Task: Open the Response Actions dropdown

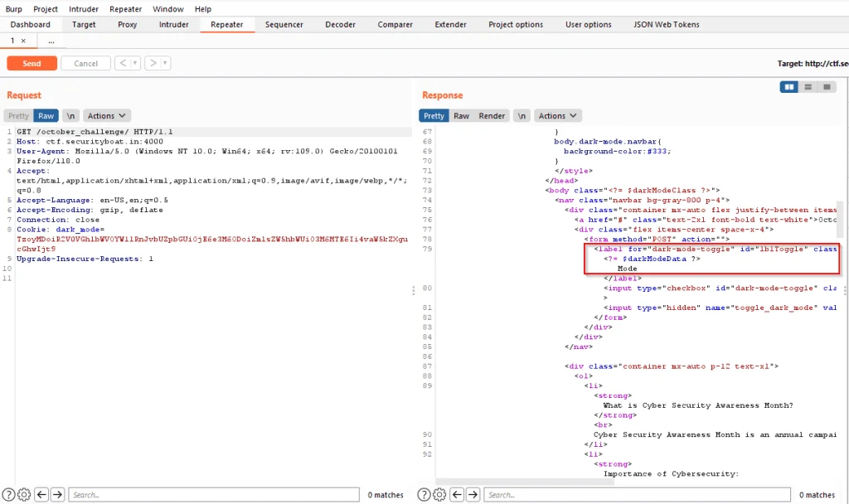Action: click(558, 116)
